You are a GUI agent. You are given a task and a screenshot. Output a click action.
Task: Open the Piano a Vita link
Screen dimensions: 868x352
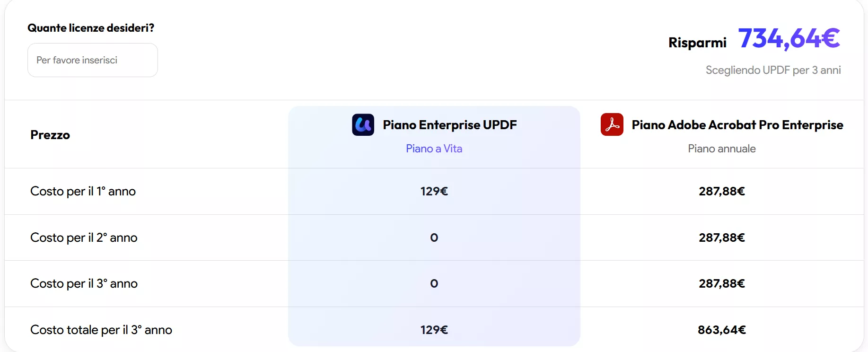point(433,149)
